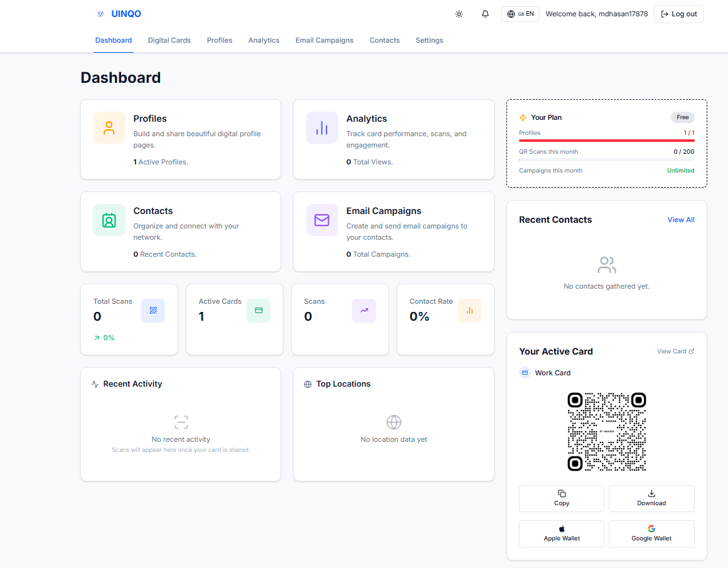This screenshot has width=728, height=568.
Task: Click the Active Cards card icon
Action: pyautogui.click(x=259, y=311)
